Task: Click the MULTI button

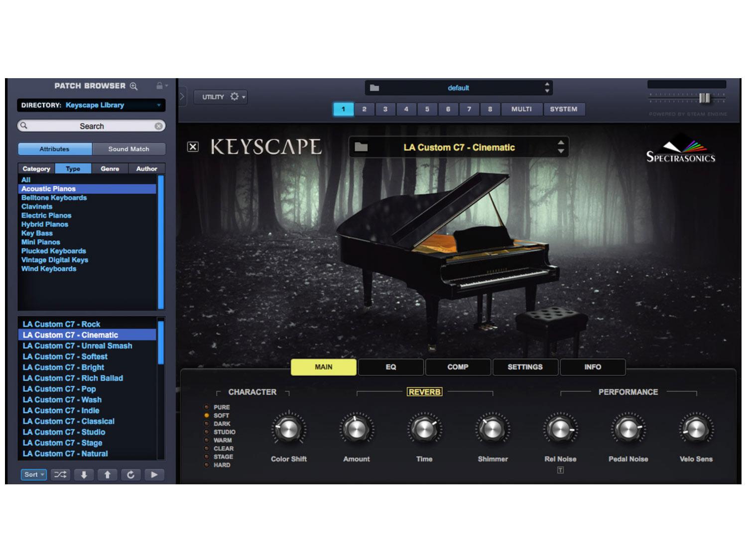Action: [521, 110]
